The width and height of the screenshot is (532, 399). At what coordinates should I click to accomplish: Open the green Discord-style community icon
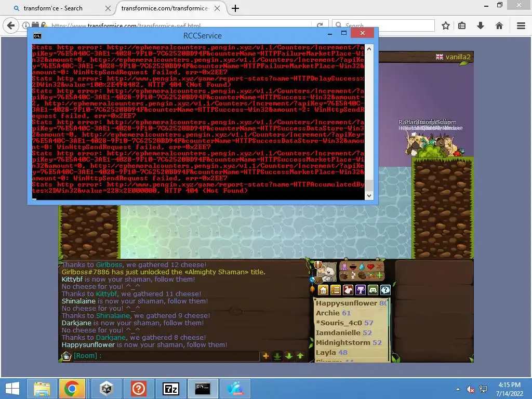[x=373, y=290]
